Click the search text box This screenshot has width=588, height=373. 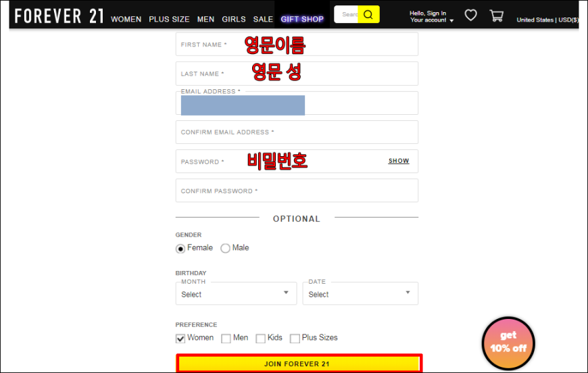click(x=346, y=14)
